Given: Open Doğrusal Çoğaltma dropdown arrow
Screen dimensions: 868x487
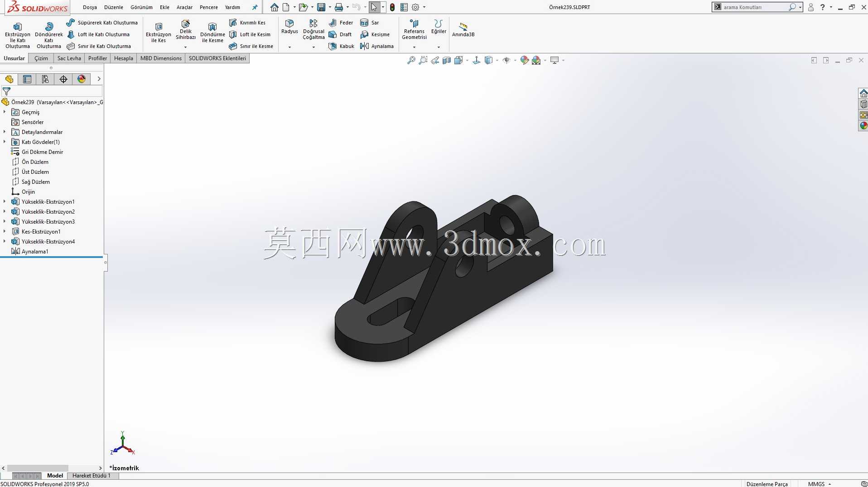Looking at the screenshot, I should coord(313,47).
